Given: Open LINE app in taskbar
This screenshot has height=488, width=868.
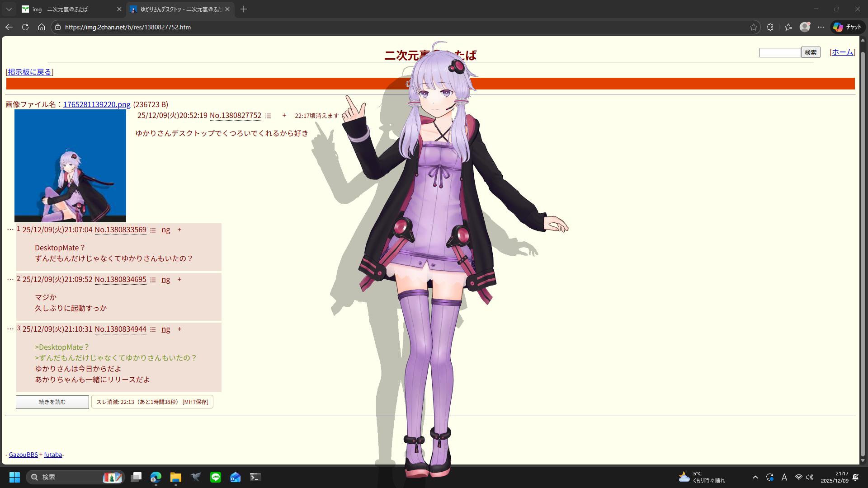Looking at the screenshot, I should [x=216, y=477].
